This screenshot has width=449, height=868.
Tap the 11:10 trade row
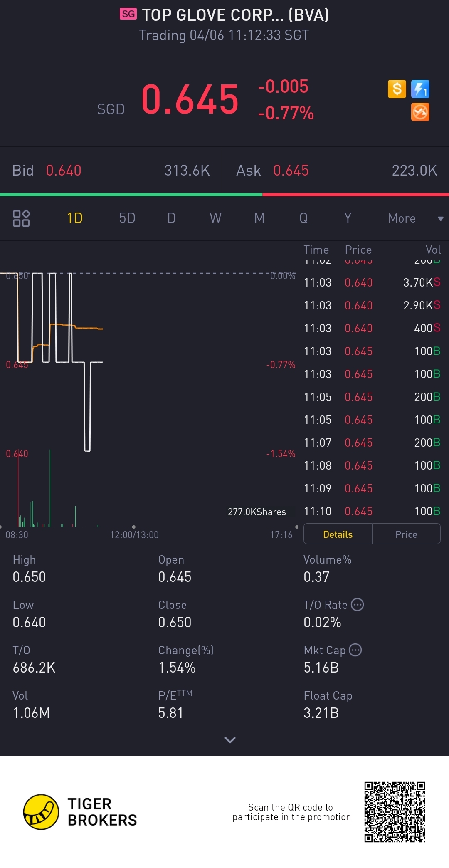pyautogui.click(x=372, y=511)
